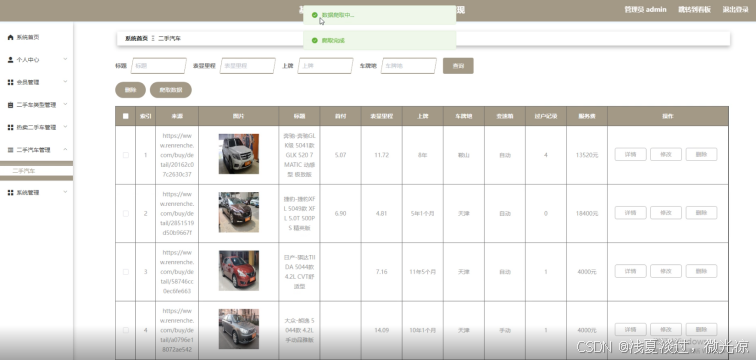Expand the 二手车类型管理 menu chevron

[x=66, y=104]
